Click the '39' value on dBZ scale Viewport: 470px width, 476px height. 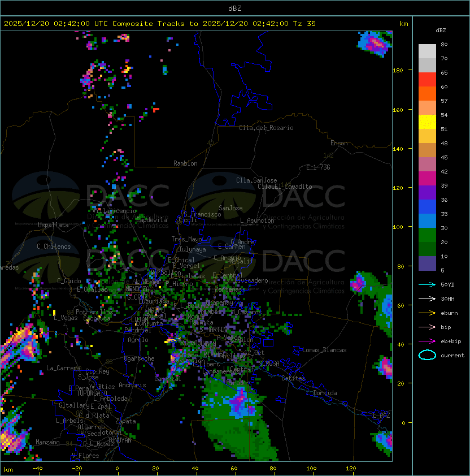point(444,185)
